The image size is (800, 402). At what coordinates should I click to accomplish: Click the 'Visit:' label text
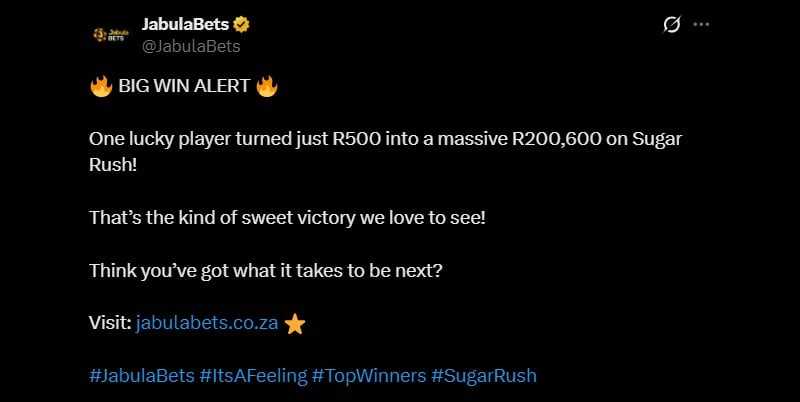coord(110,324)
